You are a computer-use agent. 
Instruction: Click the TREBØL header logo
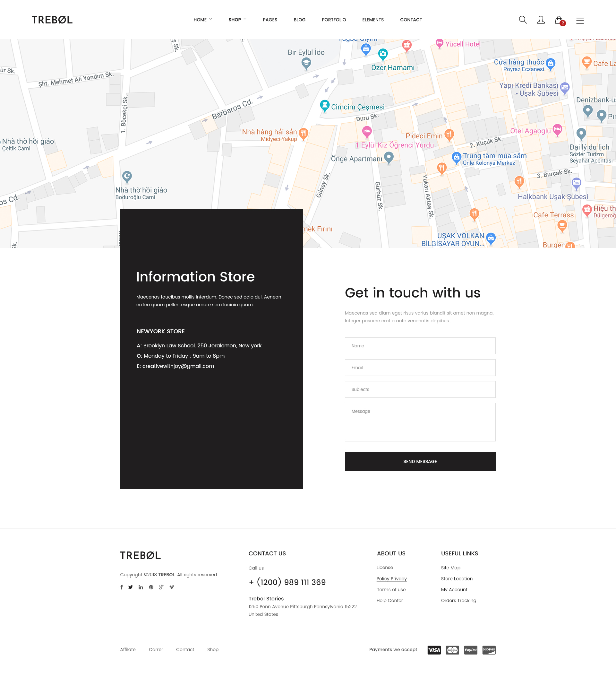point(52,20)
